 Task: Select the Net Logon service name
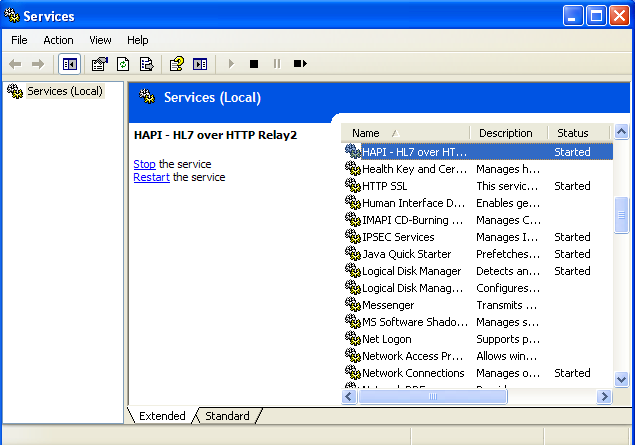(x=387, y=339)
